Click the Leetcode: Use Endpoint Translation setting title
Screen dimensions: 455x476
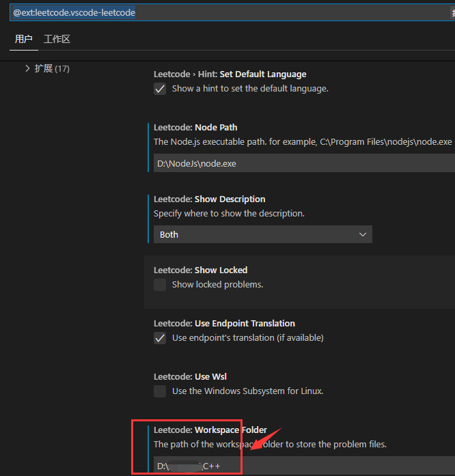224,323
